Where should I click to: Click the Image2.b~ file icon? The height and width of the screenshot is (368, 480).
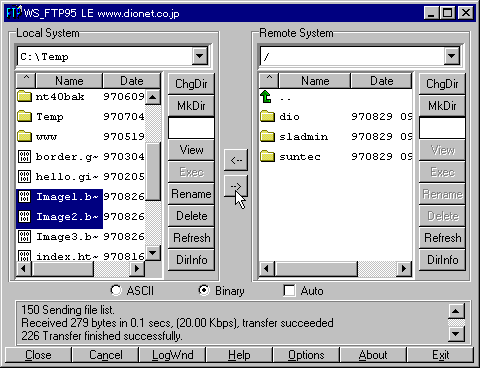(x=24, y=216)
